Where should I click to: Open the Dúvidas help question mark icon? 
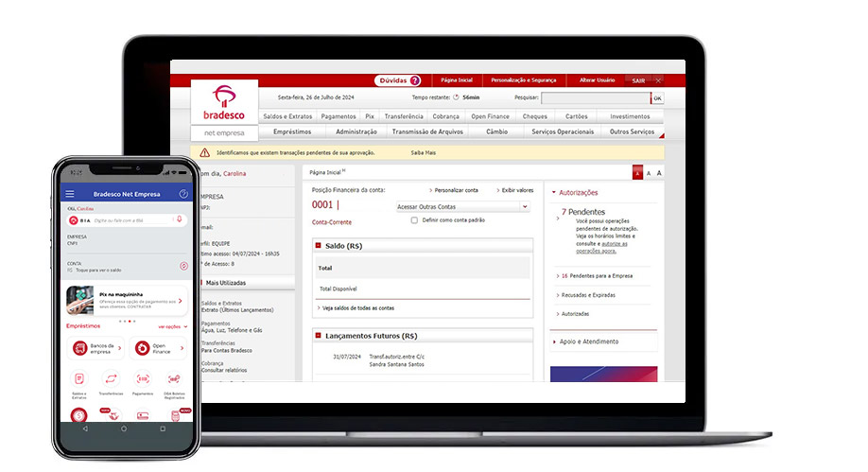pyautogui.click(x=414, y=81)
